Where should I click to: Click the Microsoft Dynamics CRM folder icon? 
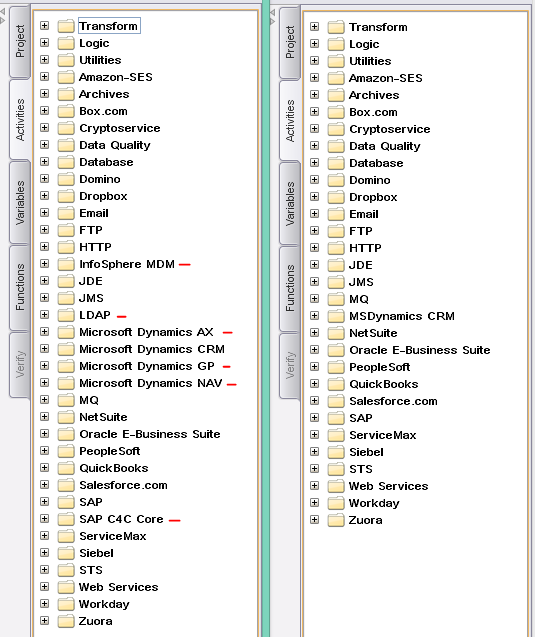point(66,349)
